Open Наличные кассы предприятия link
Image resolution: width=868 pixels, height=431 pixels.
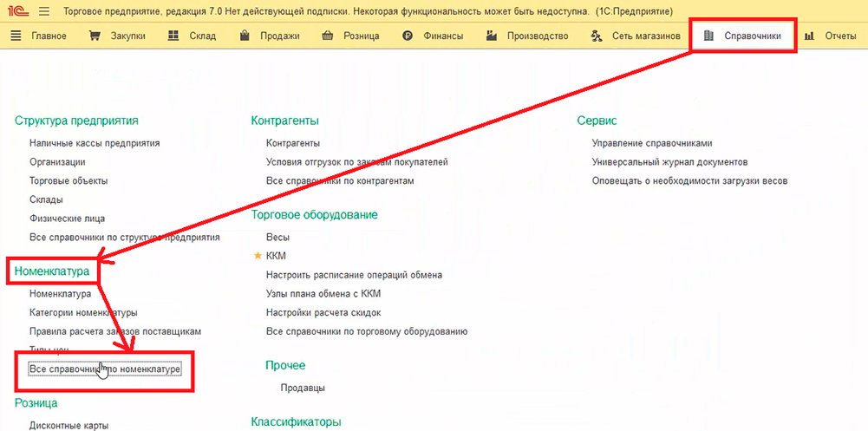pyautogui.click(x=95, y=143)
